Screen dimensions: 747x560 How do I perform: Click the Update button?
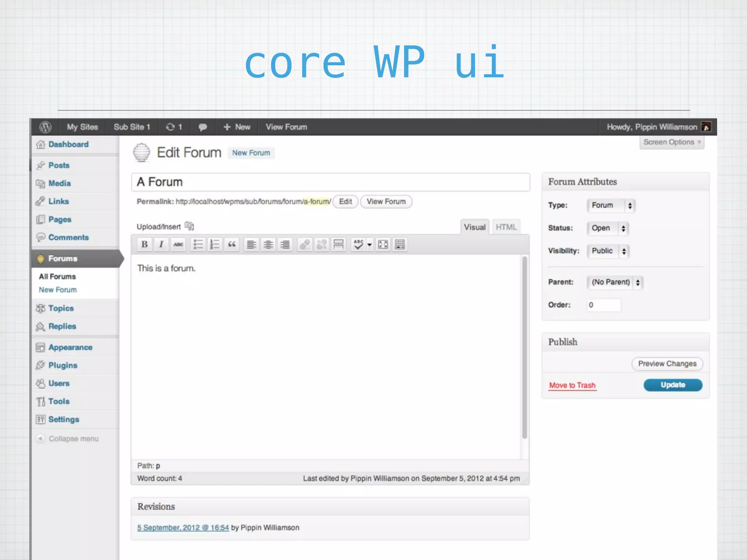pos(673,385)
